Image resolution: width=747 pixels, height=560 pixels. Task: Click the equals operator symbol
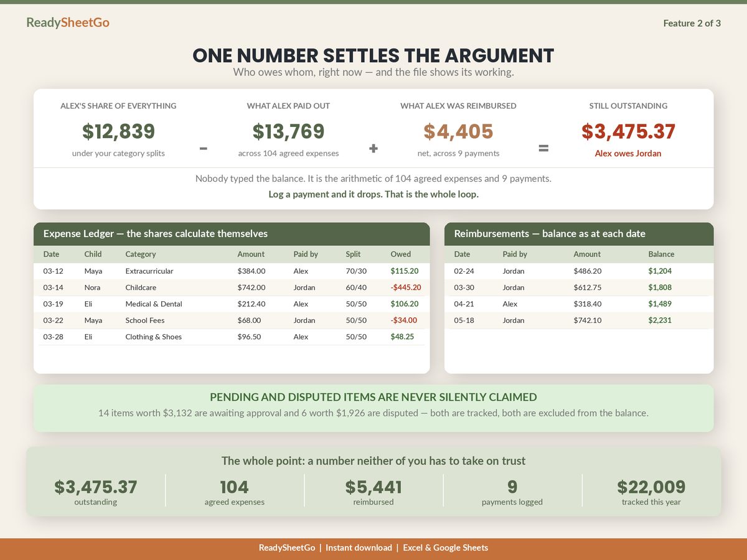tap(543, 149)
